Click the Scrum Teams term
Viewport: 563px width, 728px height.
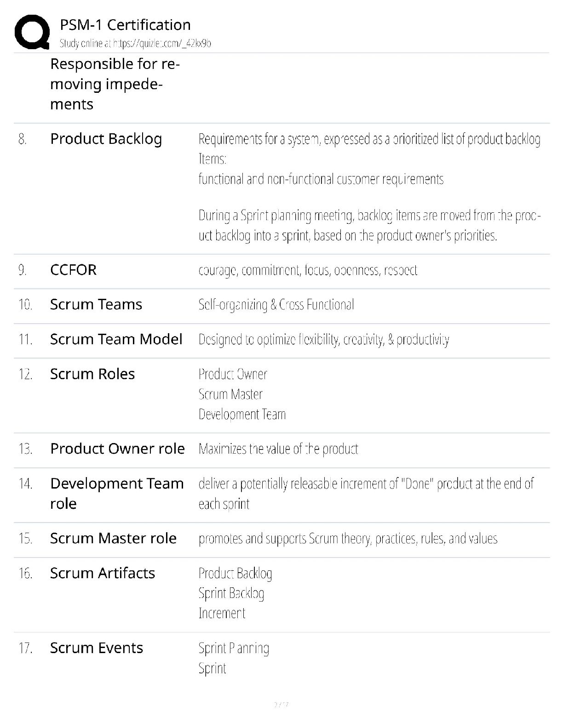[x=96, y=304]
